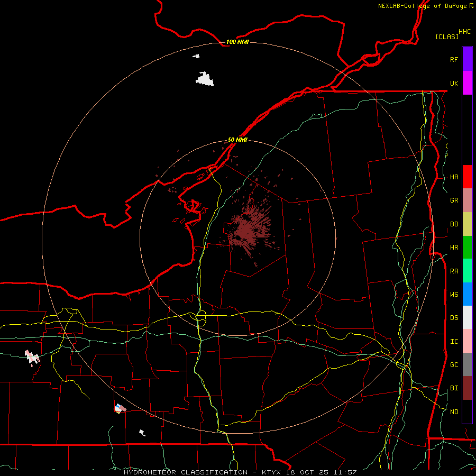
Task: Click the HR dark green legend swatch
Action: [467, 248]
